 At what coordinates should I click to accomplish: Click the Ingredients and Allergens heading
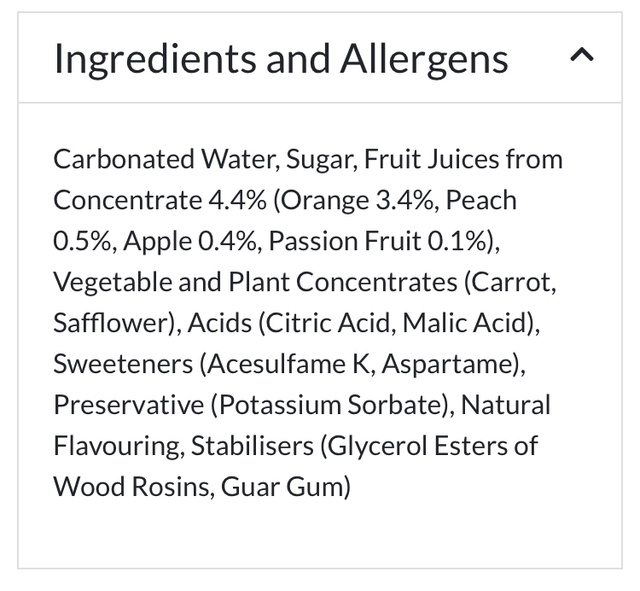[281, 59]
